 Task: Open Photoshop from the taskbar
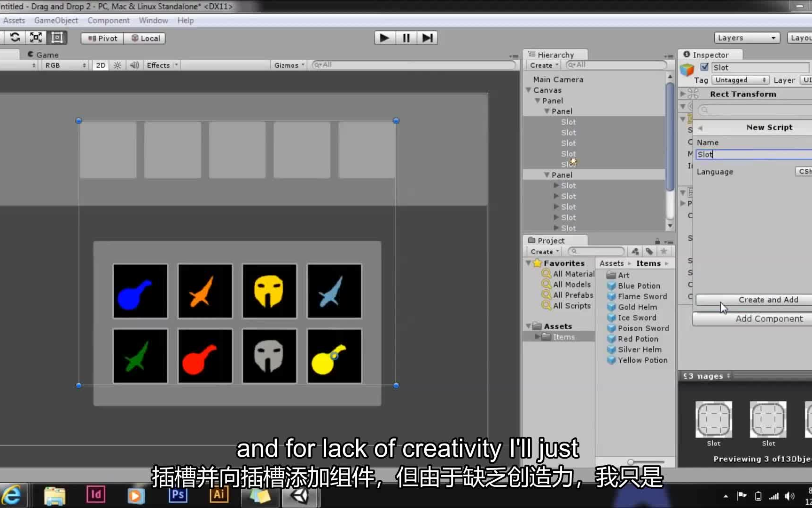pyautogui.click(x=177, y=495)
